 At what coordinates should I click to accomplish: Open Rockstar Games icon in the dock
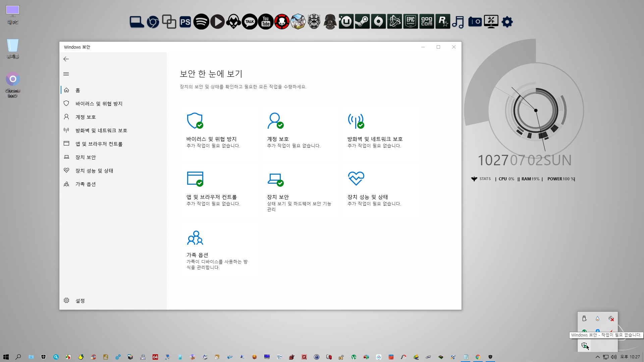click(443, 22)
